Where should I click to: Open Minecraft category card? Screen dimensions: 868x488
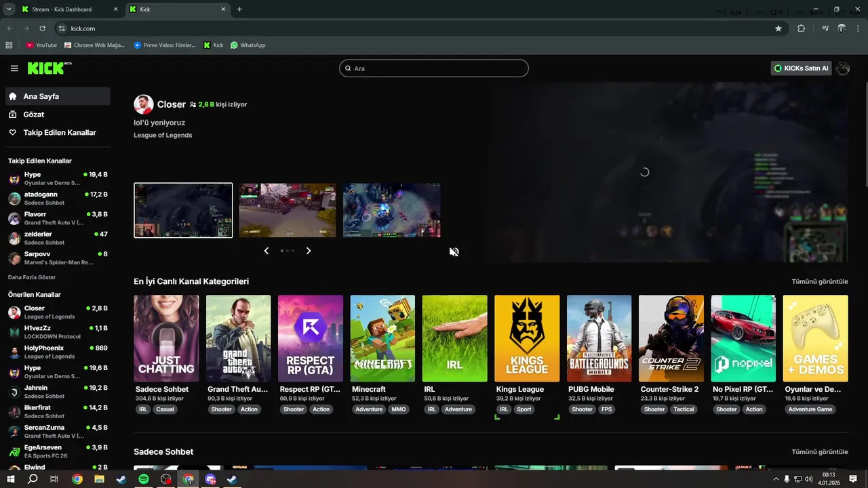pyautogui.click(x=382, y=338)
